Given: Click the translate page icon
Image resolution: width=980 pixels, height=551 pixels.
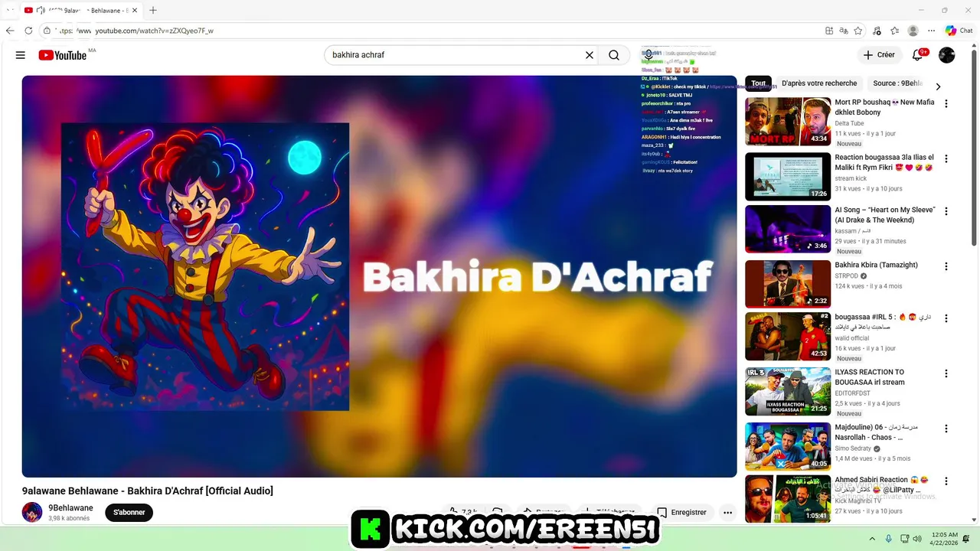Looking at the screenshot, I should 844,31.
